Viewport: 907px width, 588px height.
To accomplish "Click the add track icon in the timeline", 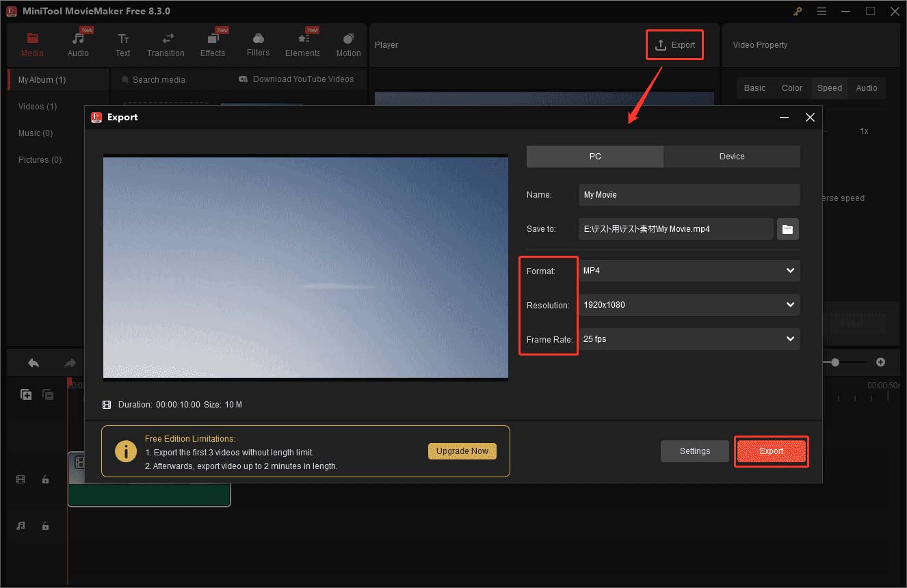I will 26,395.
